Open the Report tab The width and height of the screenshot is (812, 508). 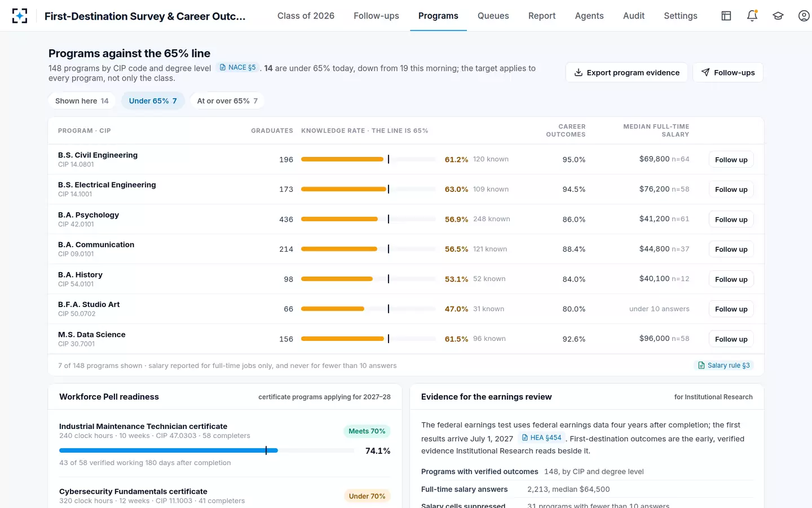[542, 16]
